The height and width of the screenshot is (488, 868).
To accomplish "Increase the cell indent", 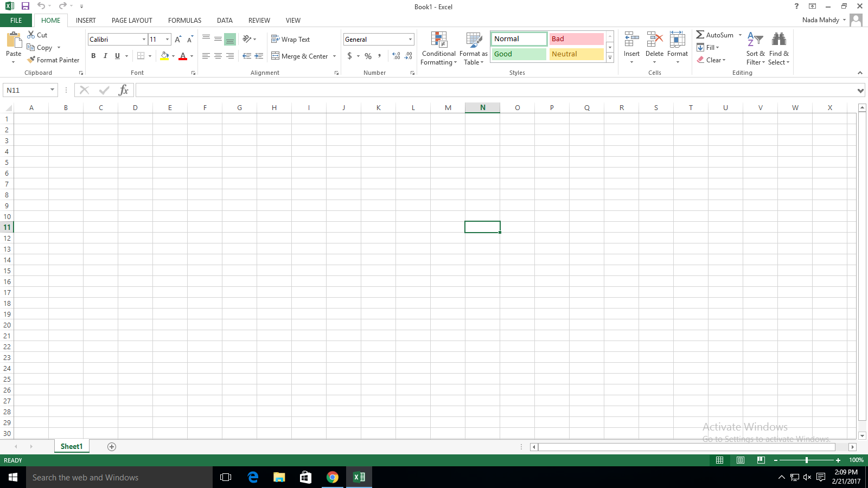I will 259,56.
